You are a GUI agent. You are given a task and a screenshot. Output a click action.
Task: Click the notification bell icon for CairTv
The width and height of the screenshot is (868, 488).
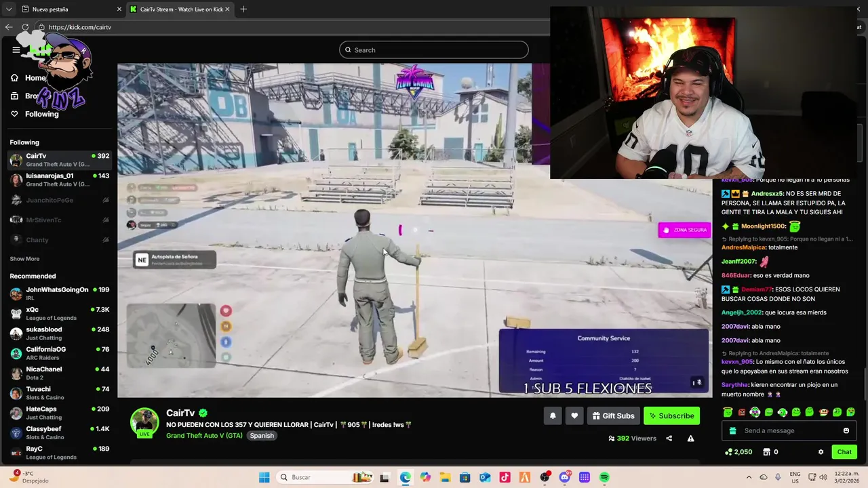pyautogui.click(x=553, y=415)
